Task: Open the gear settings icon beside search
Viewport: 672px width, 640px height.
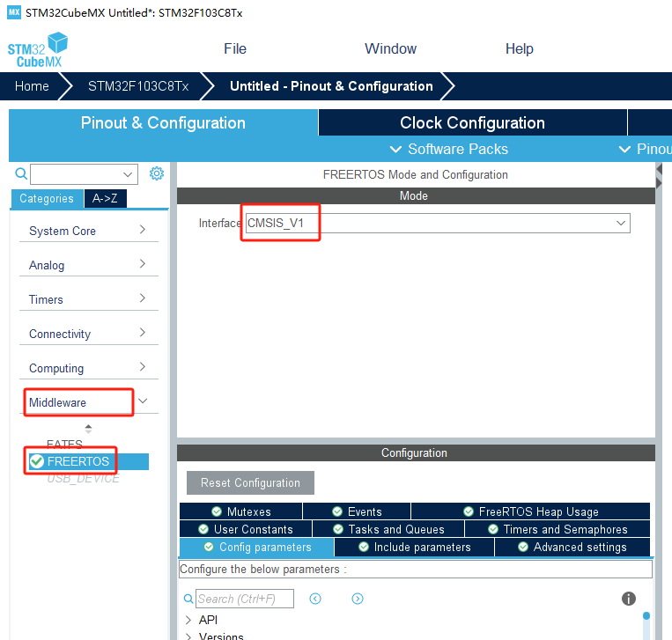Action: point(157,173)
